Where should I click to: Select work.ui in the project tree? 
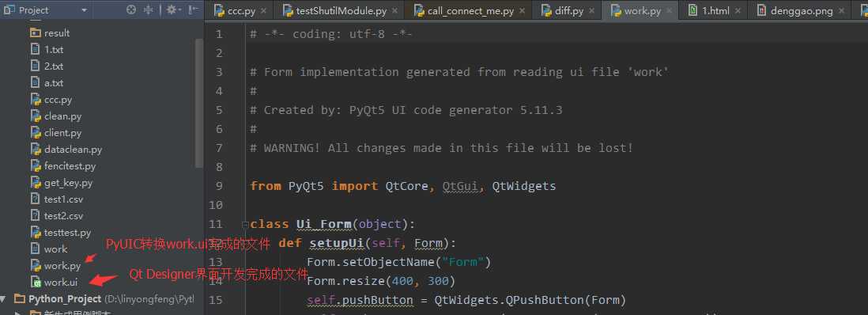click(55, 283)
